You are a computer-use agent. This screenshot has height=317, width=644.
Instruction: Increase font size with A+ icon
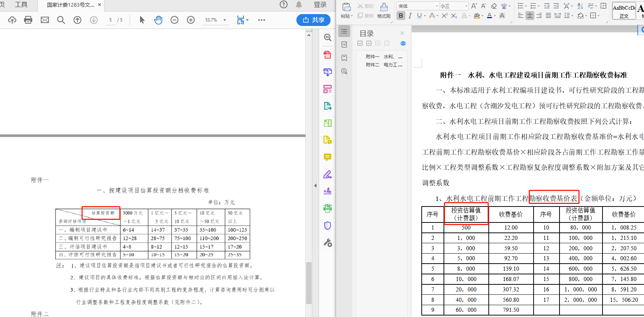(x=474, y=6)
